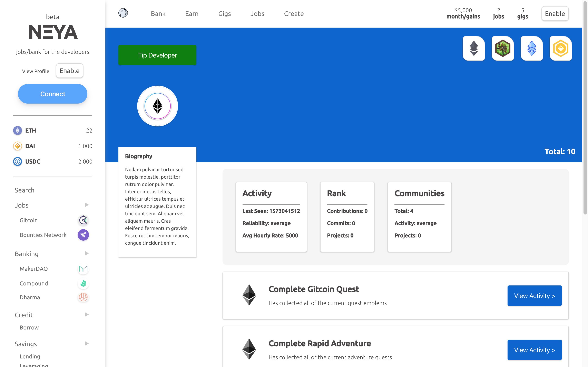Collapse the Banking section arrow

coord(87,253)
